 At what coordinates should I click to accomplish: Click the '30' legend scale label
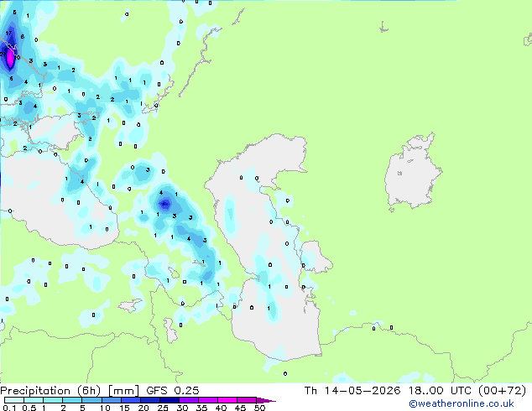[x=182, y=408]
